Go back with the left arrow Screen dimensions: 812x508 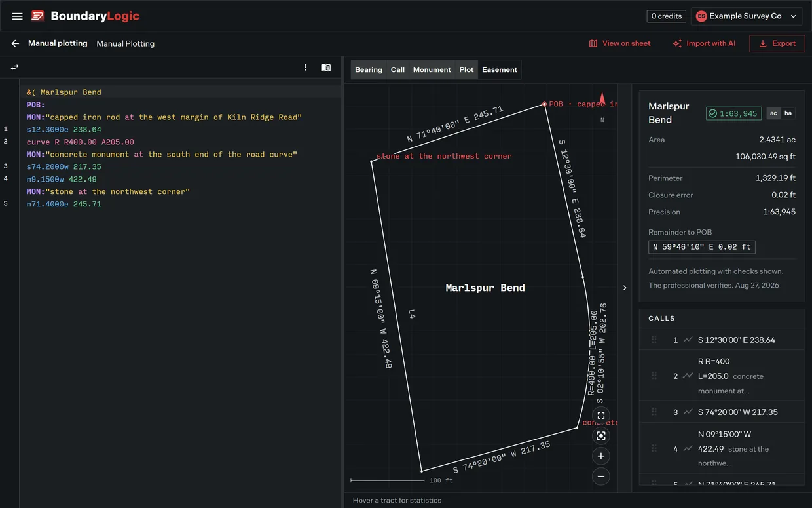(15, 43)
